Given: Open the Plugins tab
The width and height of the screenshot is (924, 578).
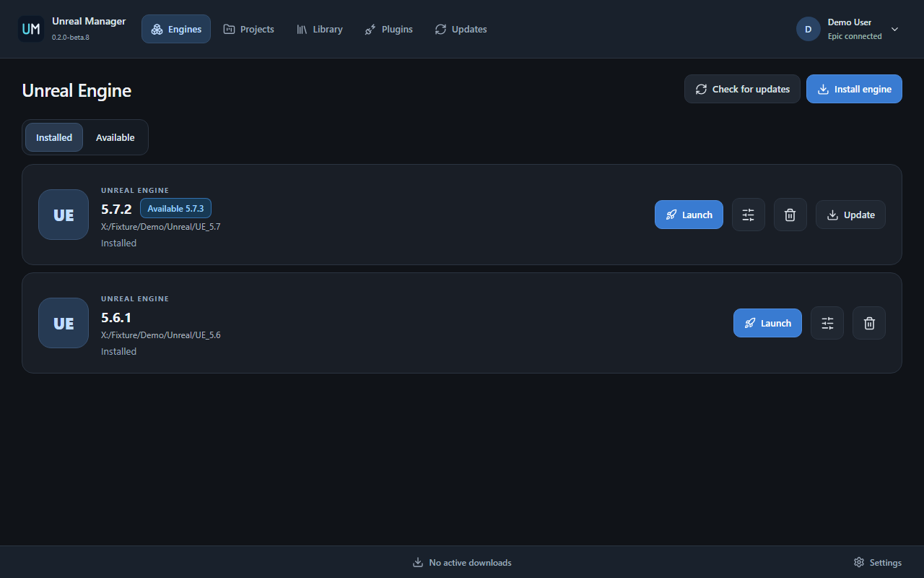Looking at the screenshot, I should 388,29.
